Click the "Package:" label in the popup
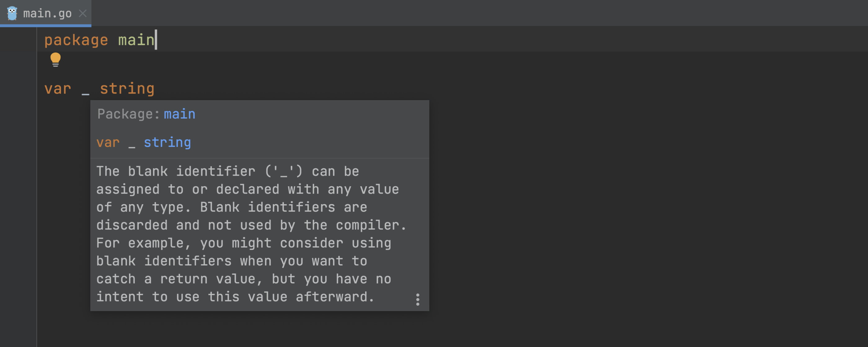The image size is (868, 347). (128, 114)
